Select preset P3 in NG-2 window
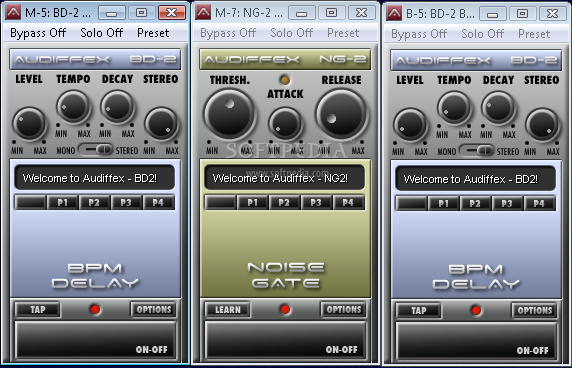Viewport: 572px width, 368px height. 316,202
